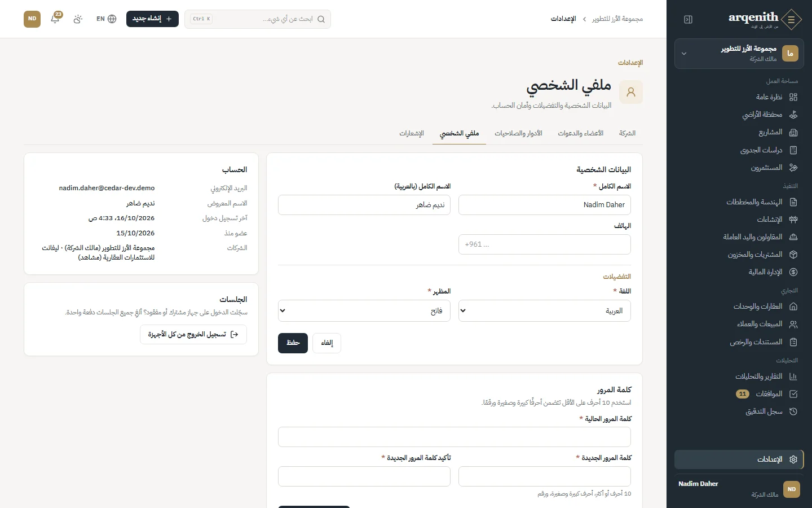
Task: Click the إنشاء جديد create button
Action: [152, 19]
